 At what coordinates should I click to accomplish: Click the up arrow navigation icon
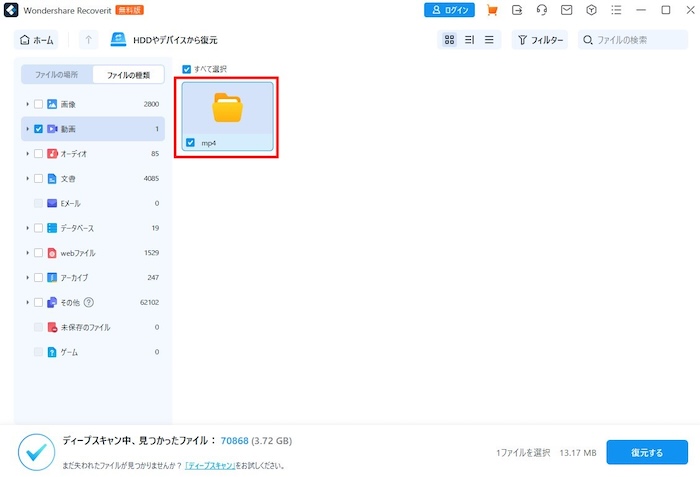[x=88, y=40]
